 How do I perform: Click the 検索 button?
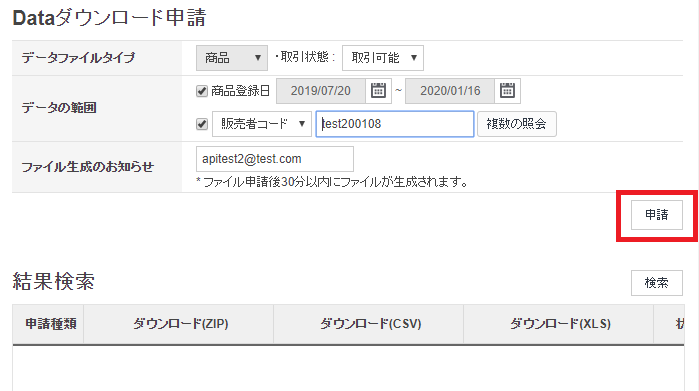tap(657, 283)
